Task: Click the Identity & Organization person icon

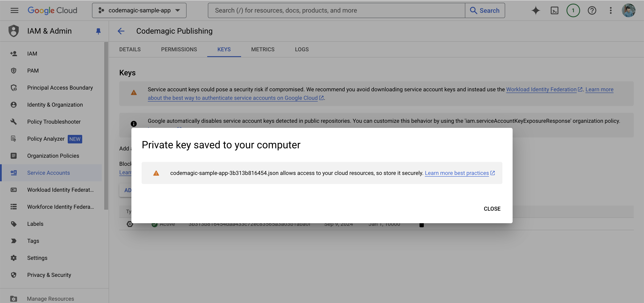Action: pos(13,105)
